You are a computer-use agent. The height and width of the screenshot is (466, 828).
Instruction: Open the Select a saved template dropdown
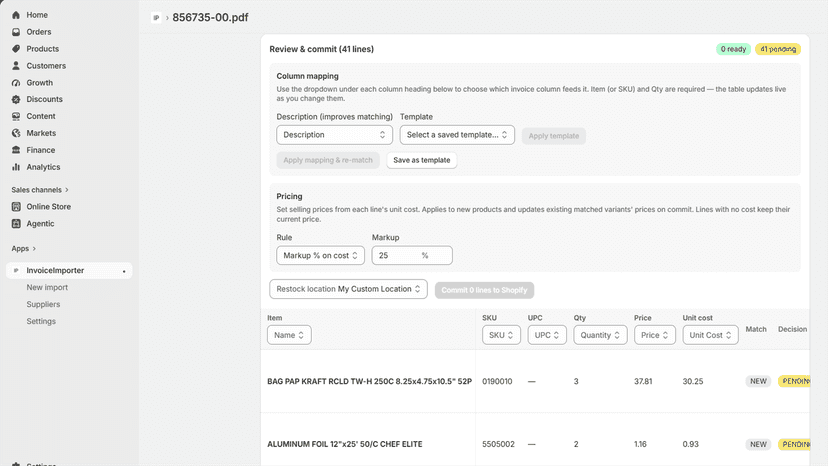click(x=457, y=135)
